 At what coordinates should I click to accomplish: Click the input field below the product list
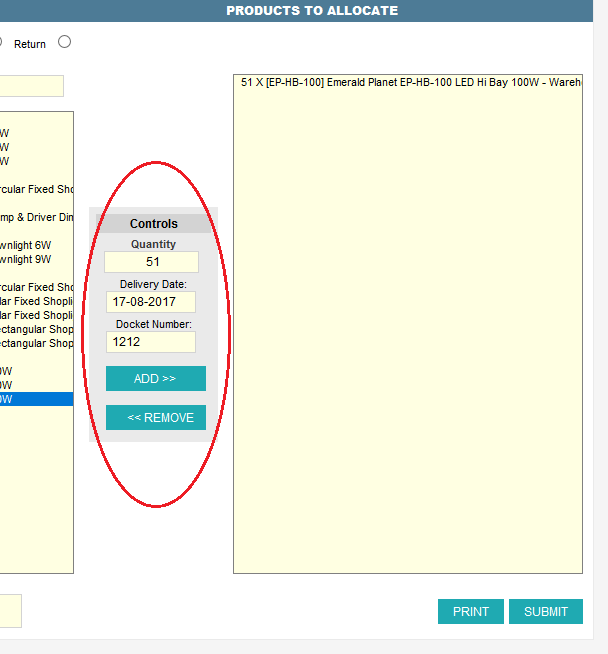point(10,611)
